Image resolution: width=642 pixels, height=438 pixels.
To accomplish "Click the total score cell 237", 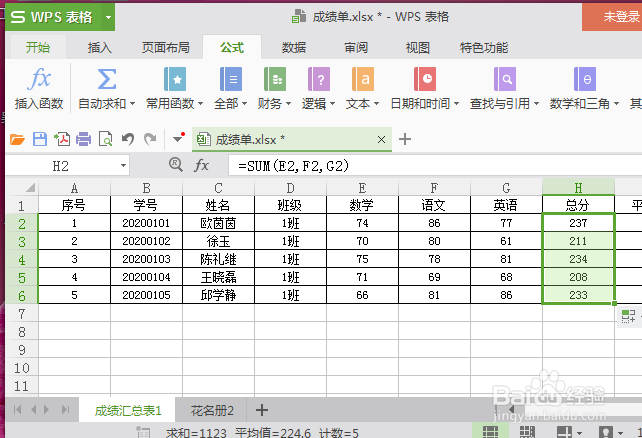I will (x=578, y=223).
